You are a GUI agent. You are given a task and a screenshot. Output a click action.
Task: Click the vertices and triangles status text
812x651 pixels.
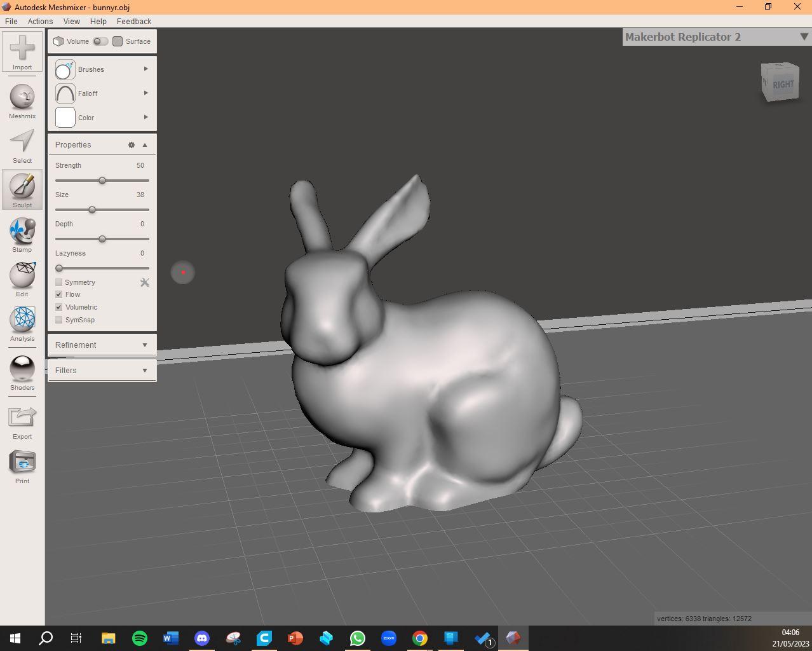(704, 619)
